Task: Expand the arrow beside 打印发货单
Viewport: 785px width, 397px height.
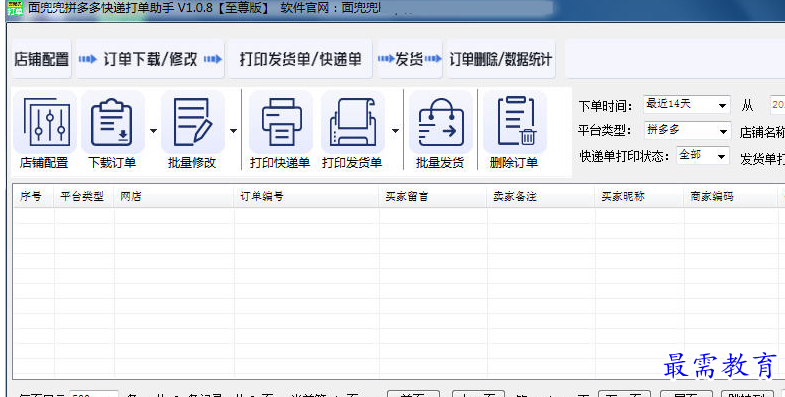Action: click(395, 131)
